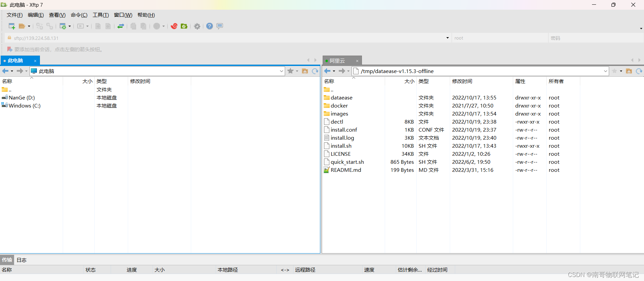
Task: Open Help question mark icon
Action: pos(210,26)
